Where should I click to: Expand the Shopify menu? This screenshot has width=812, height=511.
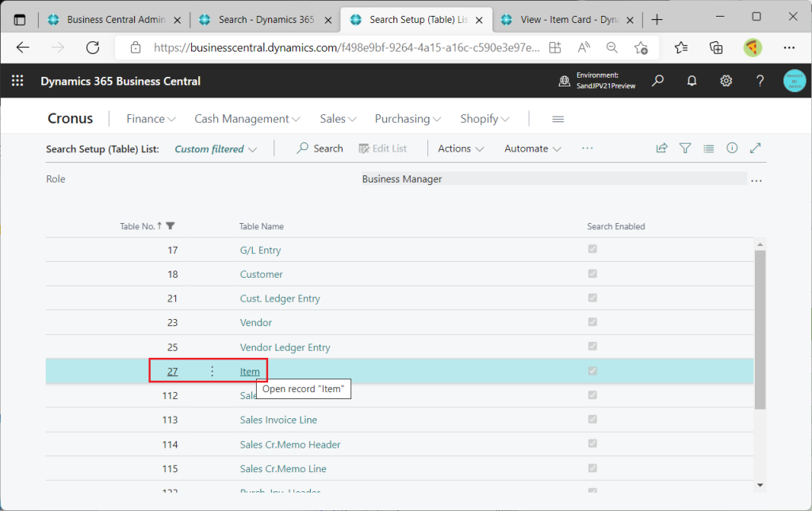(485, 119)
